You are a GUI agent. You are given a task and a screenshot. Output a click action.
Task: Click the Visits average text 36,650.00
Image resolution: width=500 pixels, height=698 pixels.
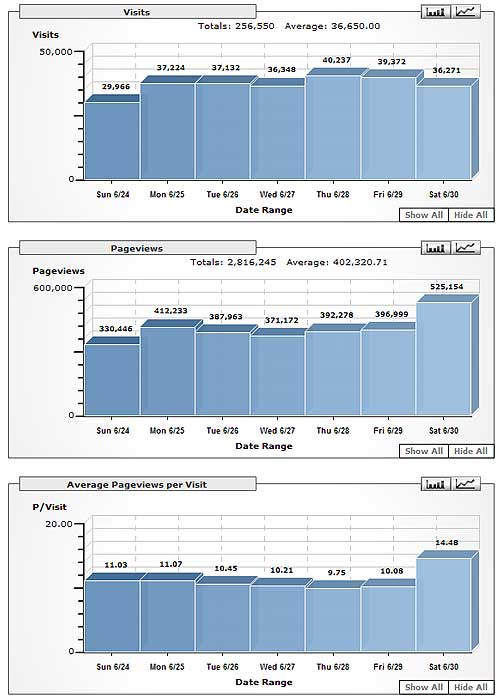point(355,26)
